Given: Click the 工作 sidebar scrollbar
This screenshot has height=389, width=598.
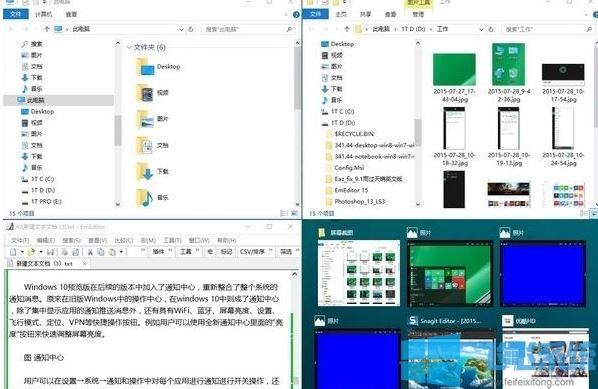Looking at the screenshot, I should point(418,132).
